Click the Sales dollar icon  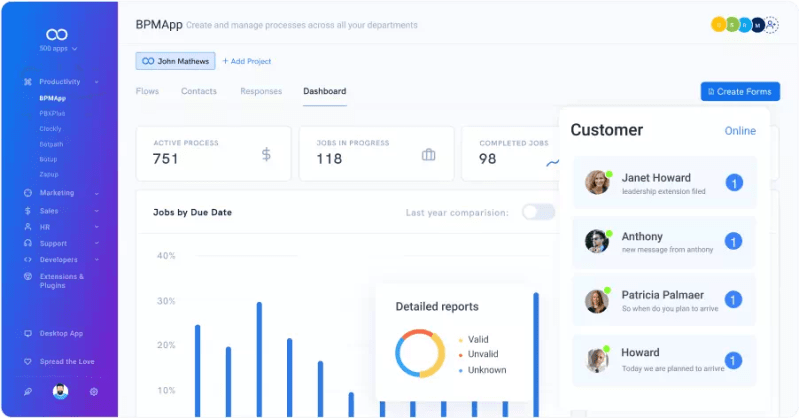point(28,211)
